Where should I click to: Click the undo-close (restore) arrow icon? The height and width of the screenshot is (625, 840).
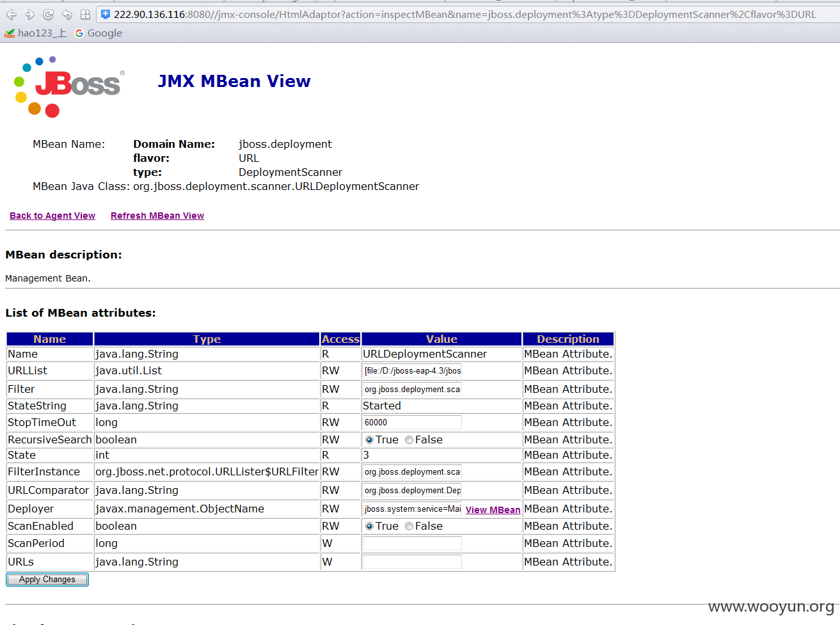point(67,14)
